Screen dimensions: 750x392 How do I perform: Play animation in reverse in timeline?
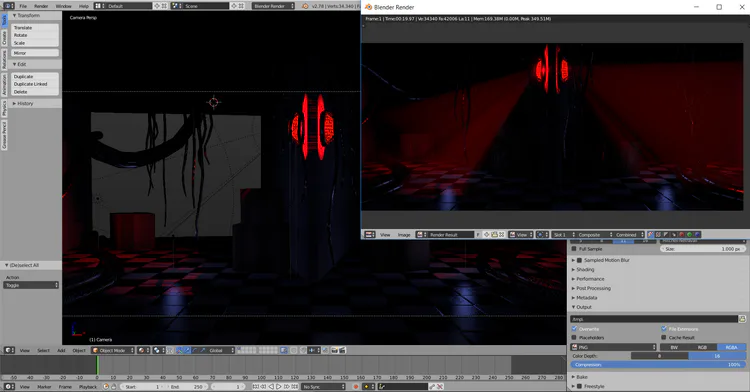[x=271, y=387]
